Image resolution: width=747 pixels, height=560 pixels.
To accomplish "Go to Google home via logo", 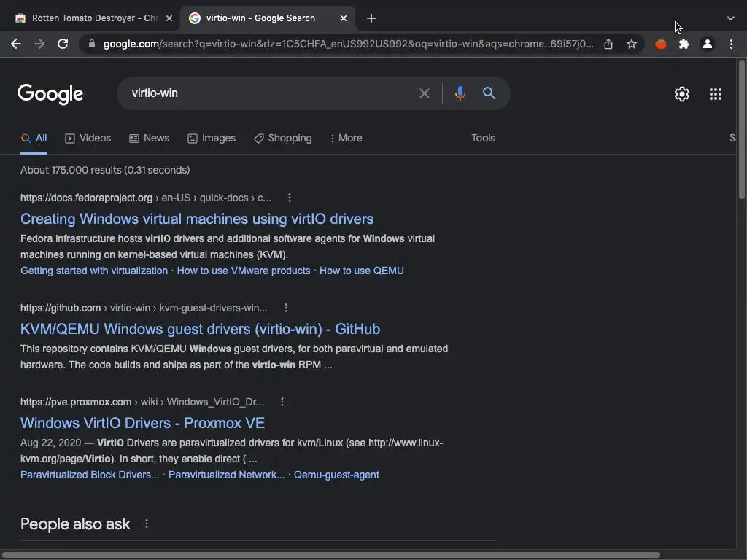I will 50,94.
